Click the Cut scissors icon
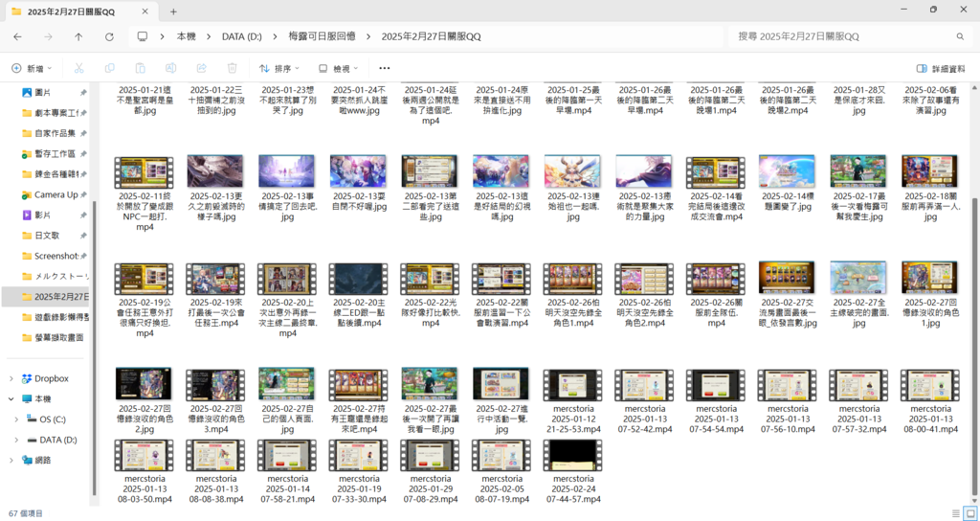 tap(79, 68)
